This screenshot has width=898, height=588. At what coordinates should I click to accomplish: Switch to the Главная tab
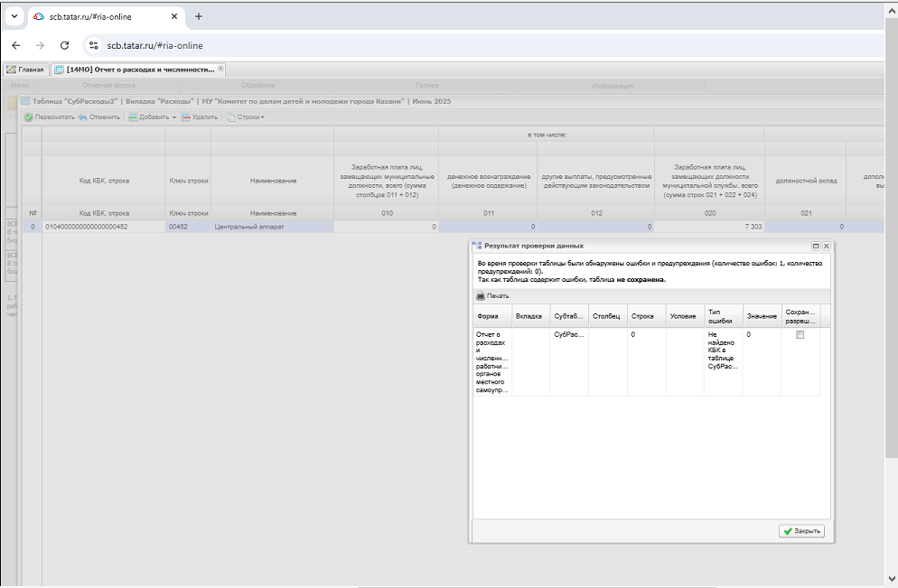coord(26,70)
